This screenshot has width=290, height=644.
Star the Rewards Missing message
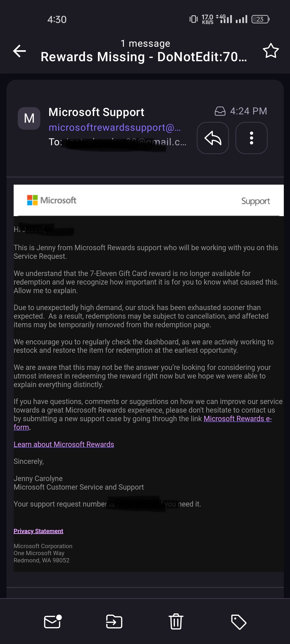(x=271, y=51)
